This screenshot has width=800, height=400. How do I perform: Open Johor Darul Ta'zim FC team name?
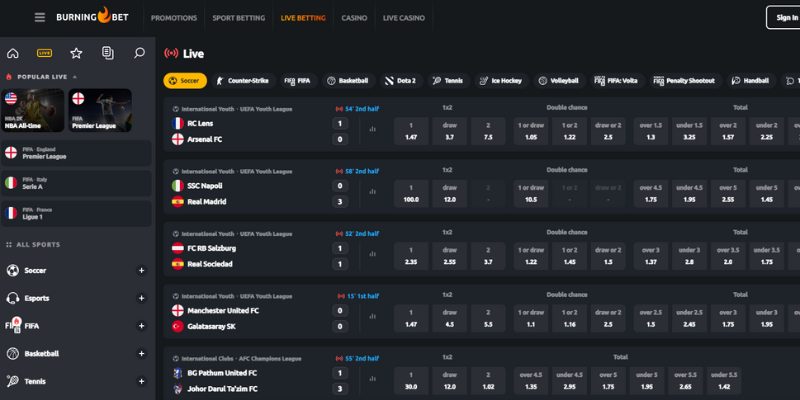222,389
